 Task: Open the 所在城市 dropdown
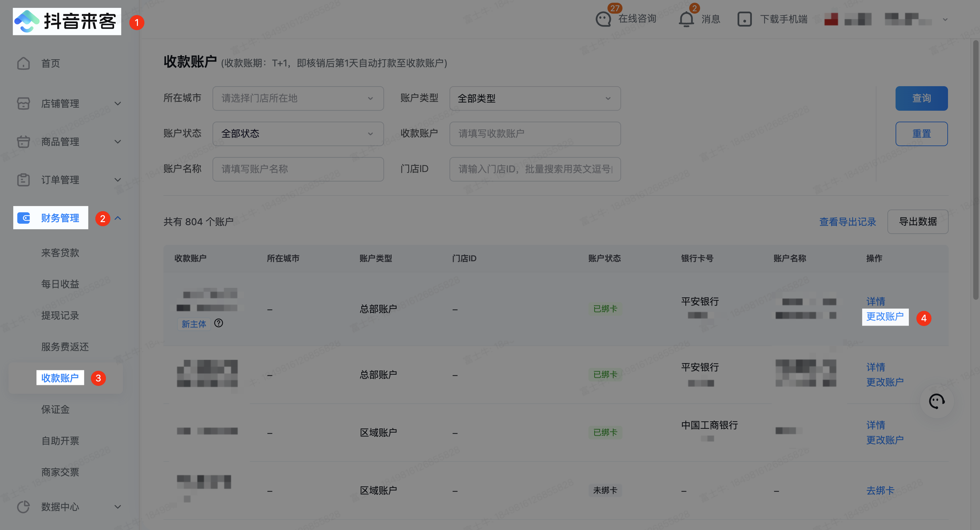point(298,98)
